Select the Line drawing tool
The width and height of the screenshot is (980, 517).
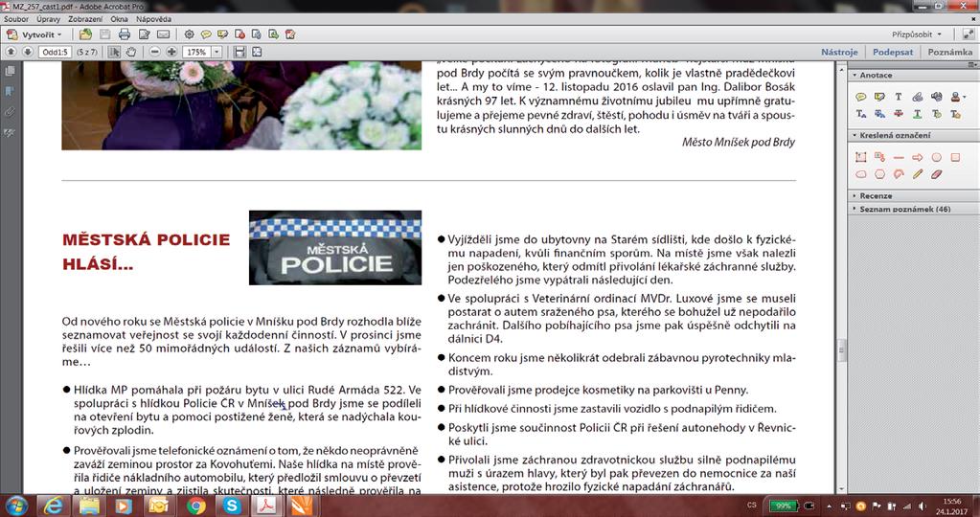tap(899, 157)
